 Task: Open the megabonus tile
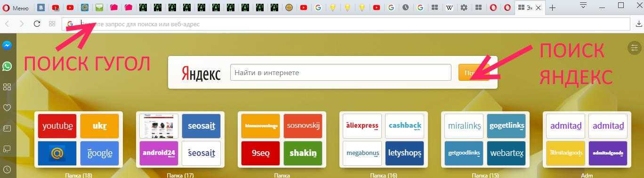[x=362, y=153]
